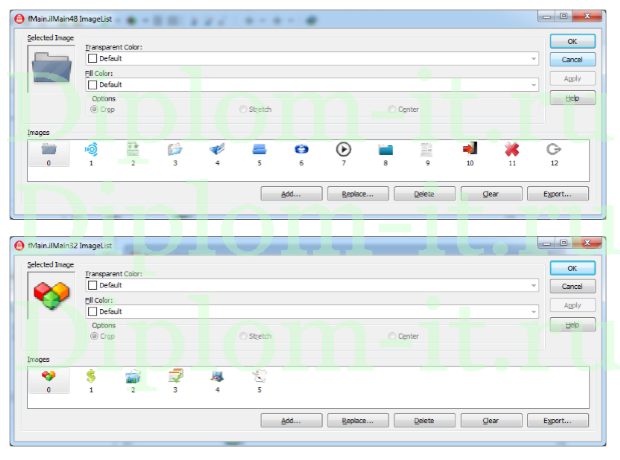Select the dark folder image 0 in ilMain48
Screen dimensions: 620x460
point(48,149)
